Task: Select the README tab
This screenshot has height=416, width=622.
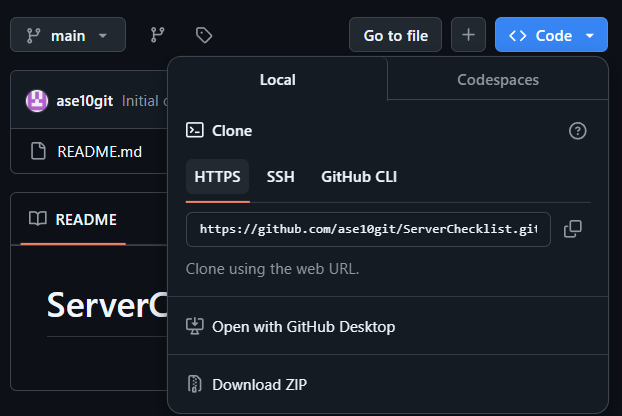Action: point(73,219)
